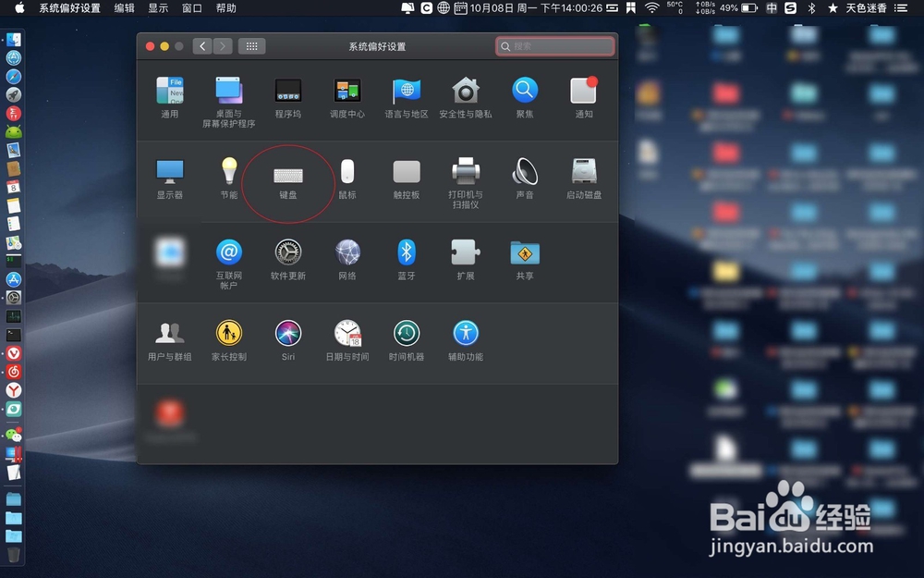924x578 pixels.
Task: Open the 触控板 (Trackpad) pane
Action: click(407, 178)
